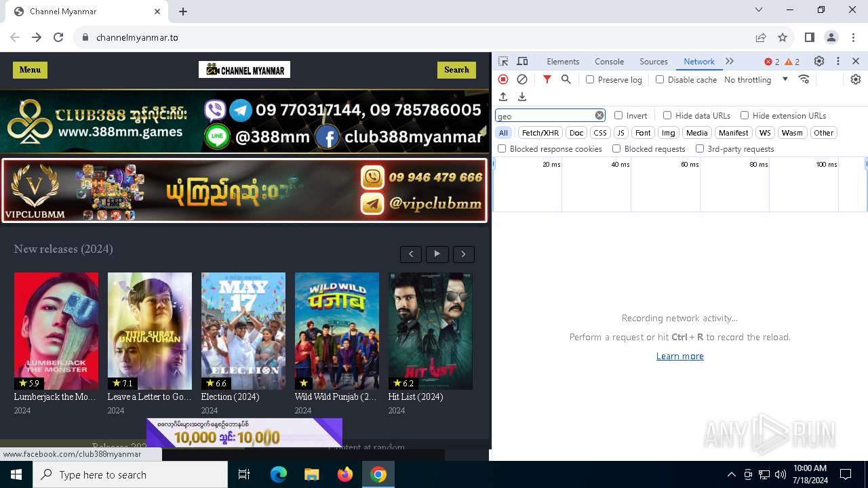
Task: Show next new releases slide
Action: coord(464,254)
